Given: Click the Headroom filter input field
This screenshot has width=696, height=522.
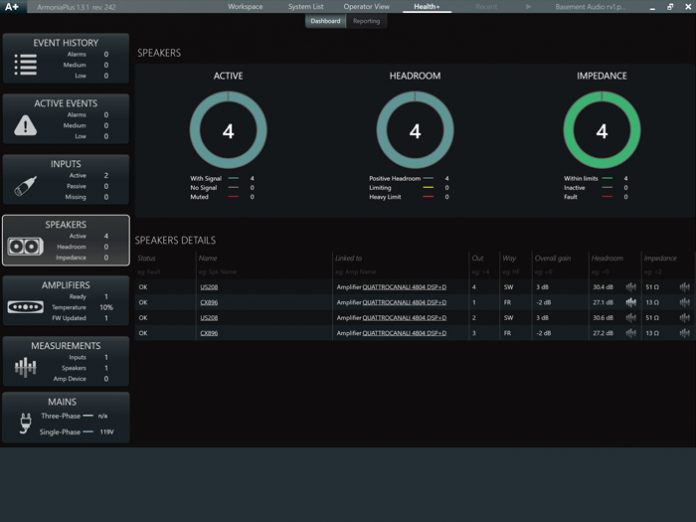Looking at the screenshot, I should click(614, 272).
